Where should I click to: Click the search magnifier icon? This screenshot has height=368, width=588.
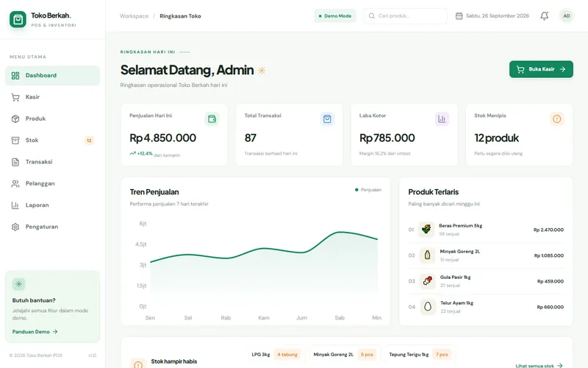[x=372, y=16]
